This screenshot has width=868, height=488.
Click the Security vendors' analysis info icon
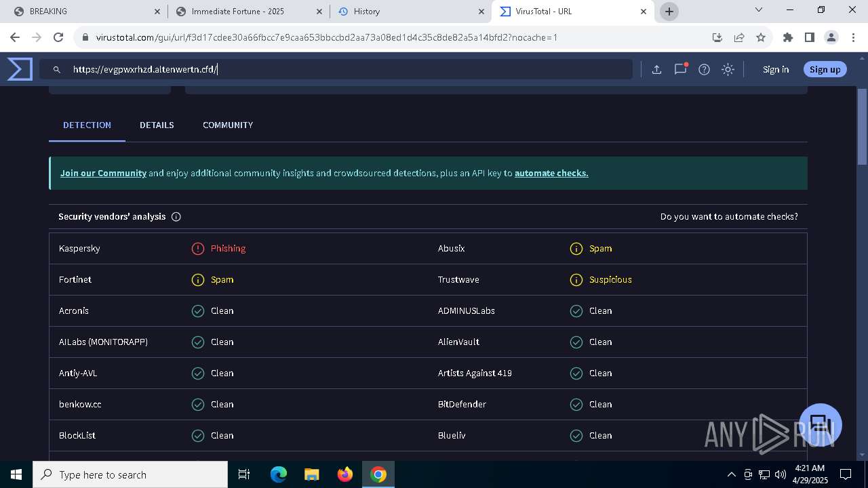pyautogui.click(x=176, y=217)
